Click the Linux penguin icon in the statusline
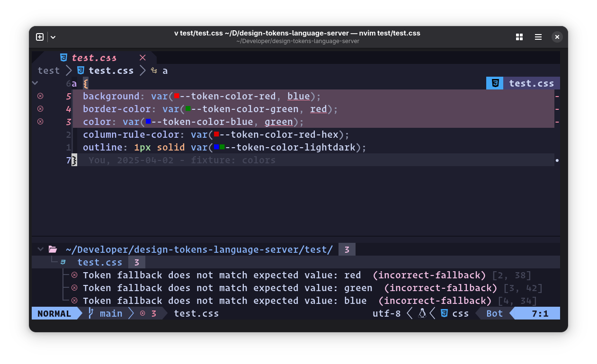The width and height of the screenshot is (597, 364). coord(421,313)
